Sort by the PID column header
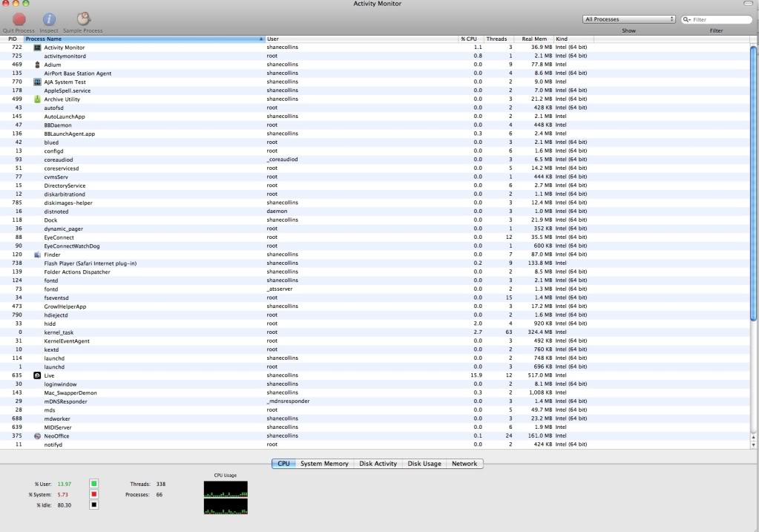759x532 pixels. (x=12, y=39)
